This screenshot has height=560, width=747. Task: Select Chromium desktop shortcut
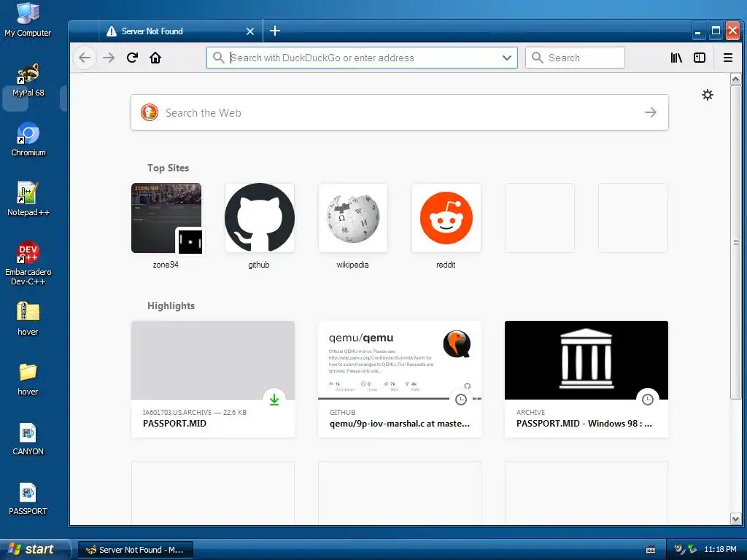(28, 139)
